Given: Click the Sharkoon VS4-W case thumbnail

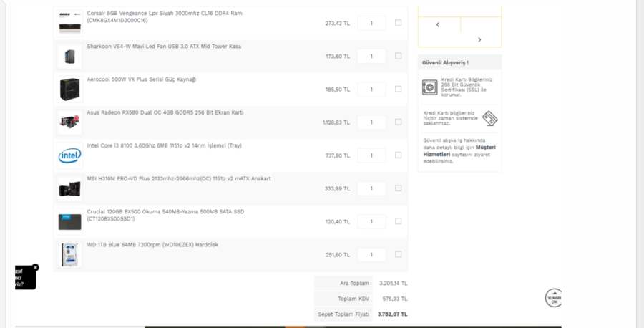Looking at the screenshot, I should pyautogui.click(x=70, y=57).
